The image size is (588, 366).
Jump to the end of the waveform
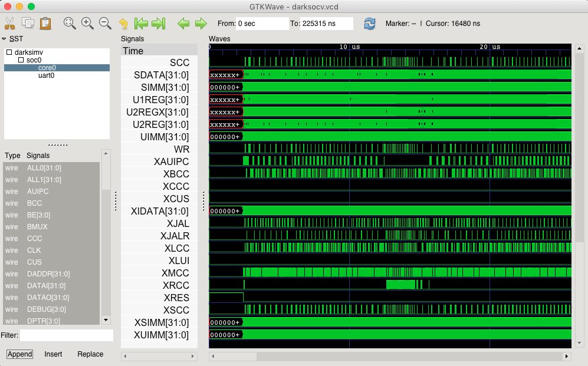pyautogui.click(x=158, y=24)
